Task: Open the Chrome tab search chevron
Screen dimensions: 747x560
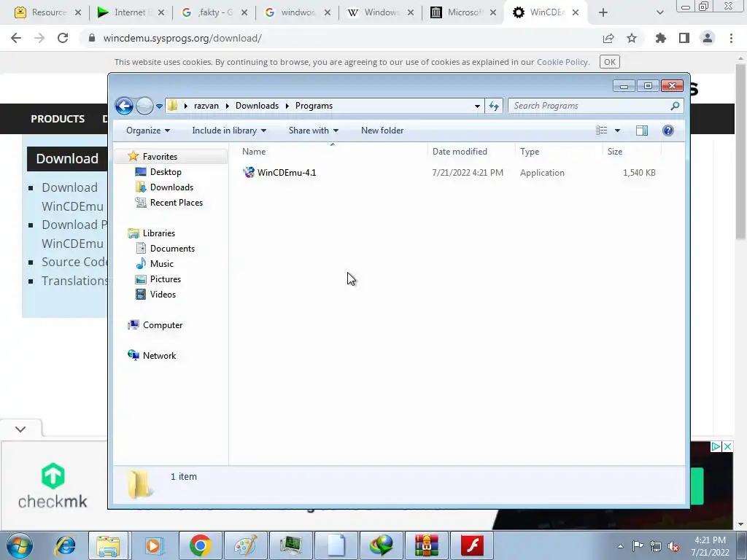Action: tap(659, 12)
